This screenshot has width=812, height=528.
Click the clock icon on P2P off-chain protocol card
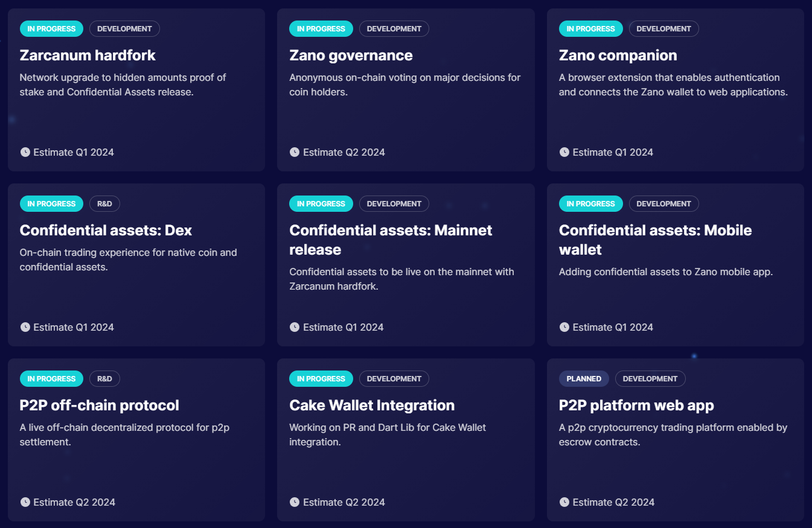(25, 502)
